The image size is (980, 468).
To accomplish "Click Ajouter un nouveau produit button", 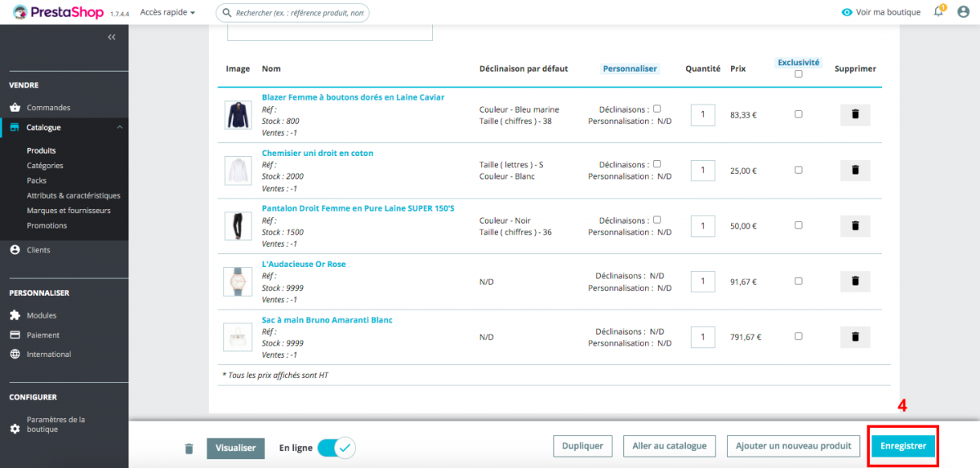I will click(794, 446).
